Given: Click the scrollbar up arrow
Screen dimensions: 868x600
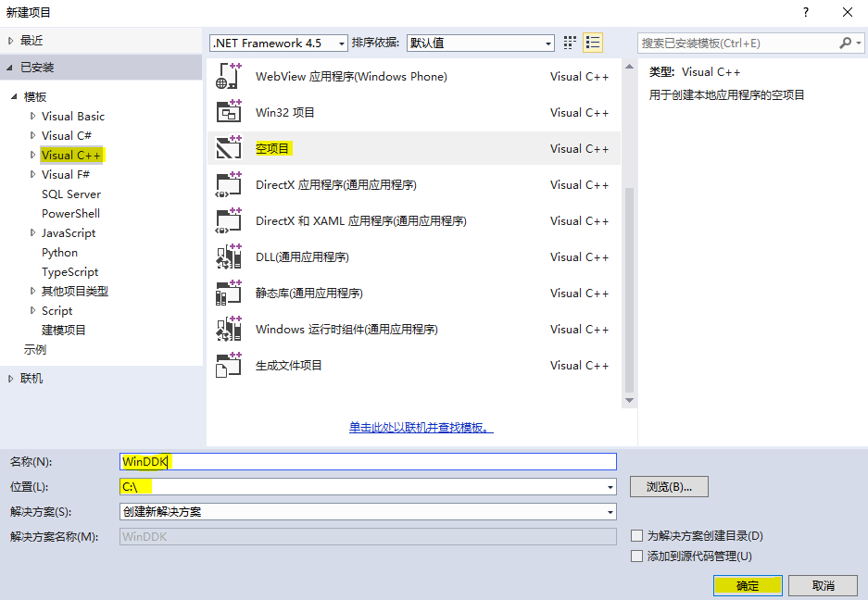Looking at the screenshot, I should (x=629, y=67).
